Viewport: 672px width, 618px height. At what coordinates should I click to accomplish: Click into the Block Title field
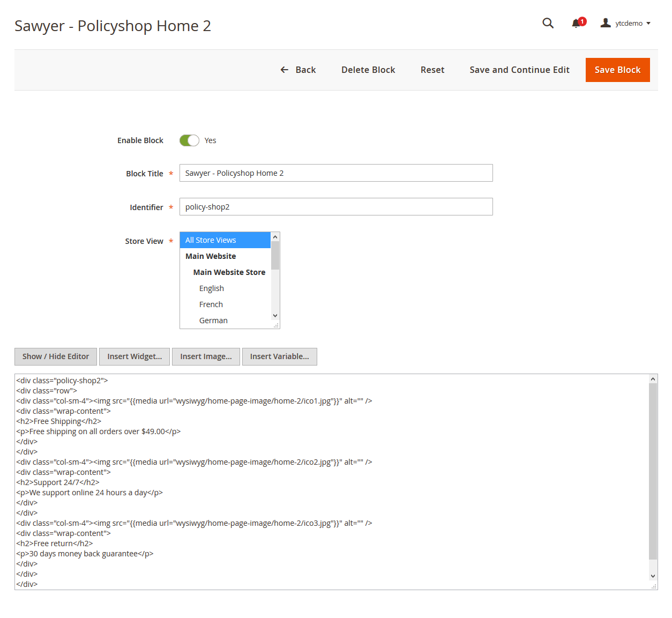point(336,173)
